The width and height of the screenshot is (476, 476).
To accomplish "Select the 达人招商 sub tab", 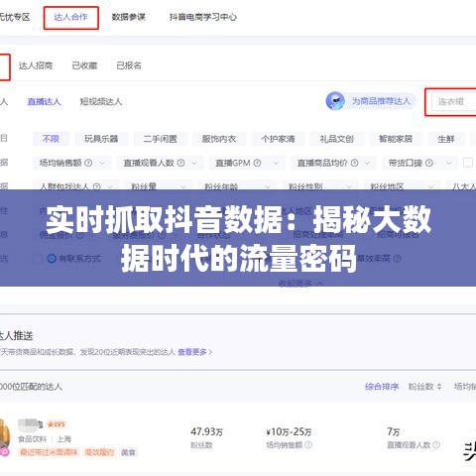I will pos(36,65).
